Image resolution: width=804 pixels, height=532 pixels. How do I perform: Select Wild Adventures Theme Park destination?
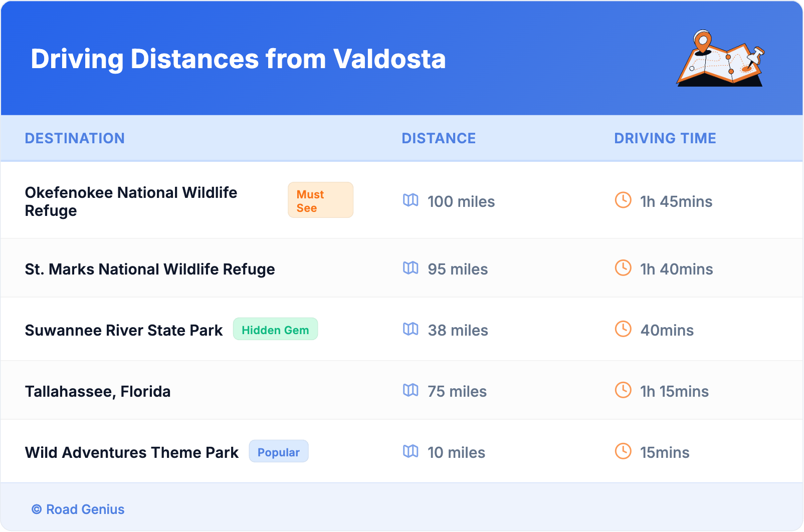point(132,452)
